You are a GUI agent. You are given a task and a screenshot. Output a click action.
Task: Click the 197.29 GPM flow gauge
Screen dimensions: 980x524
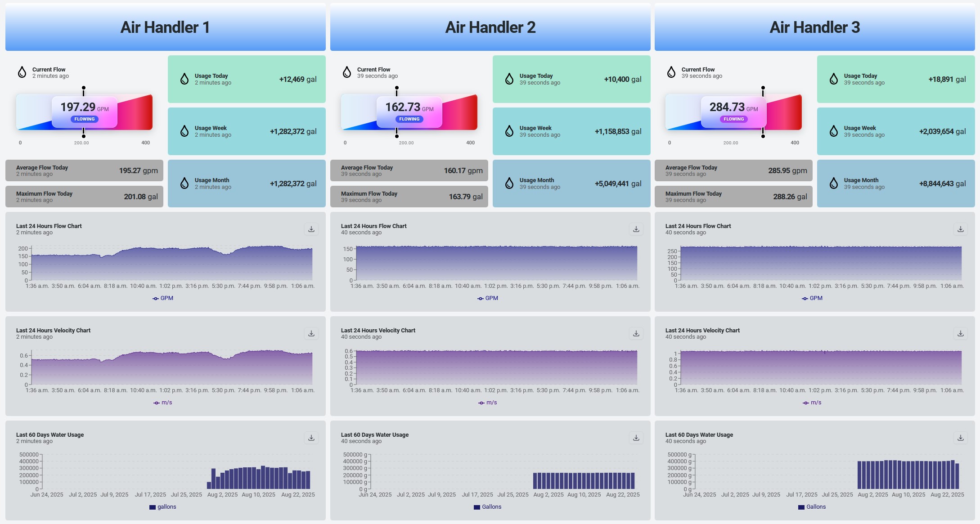tap(85, 112)
